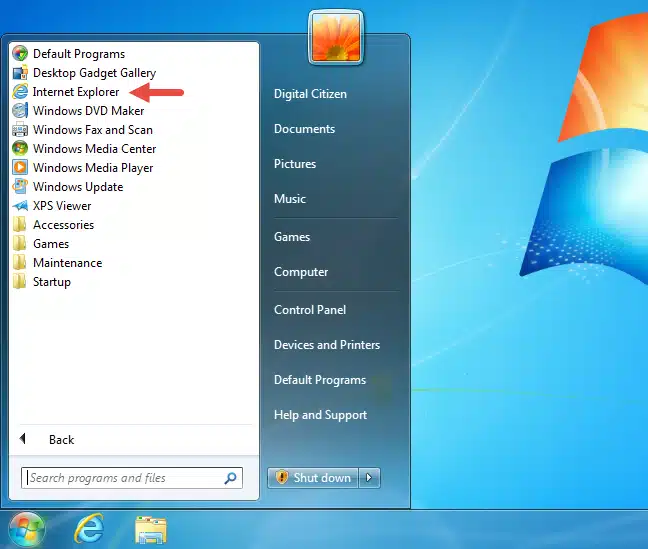
Task: Expand the Maintenance folder
Action: (67, 263)
